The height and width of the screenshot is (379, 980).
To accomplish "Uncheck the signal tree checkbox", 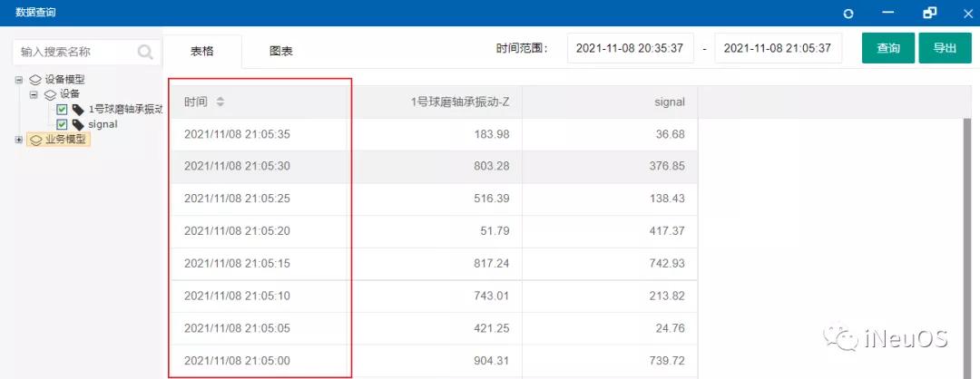I will pos(62,125).
